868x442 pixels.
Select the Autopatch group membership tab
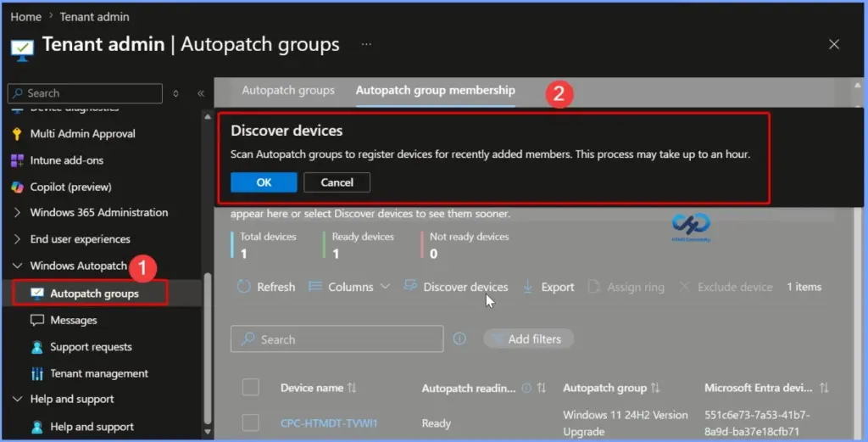(x=435, y=90)
